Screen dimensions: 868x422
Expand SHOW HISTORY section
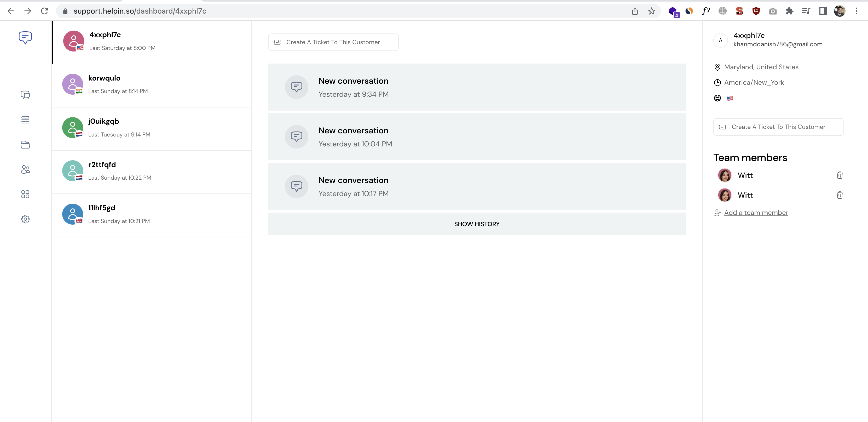pyautogui.click(x=476, y=224)
